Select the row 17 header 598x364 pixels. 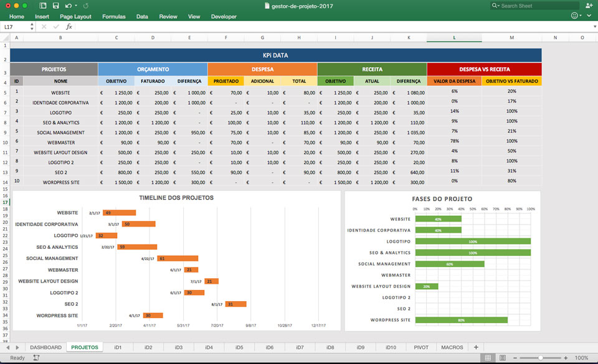(x=6, y=202)
